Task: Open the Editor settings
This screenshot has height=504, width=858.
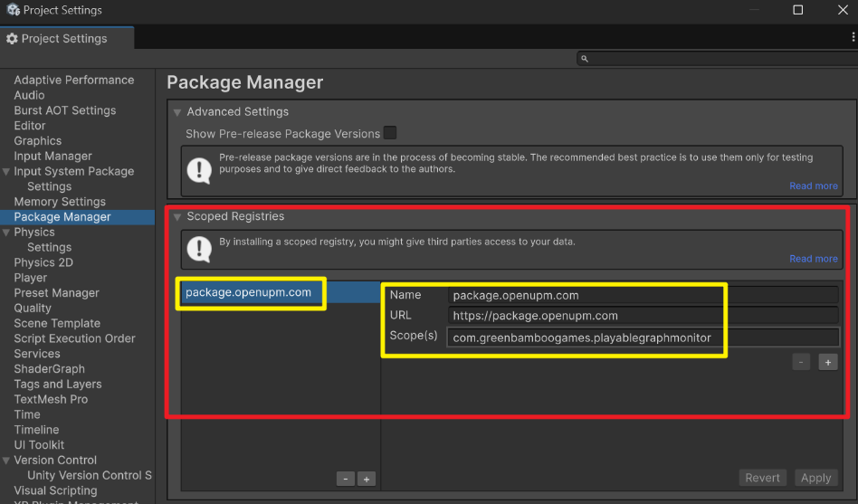Action: (30, 126)
